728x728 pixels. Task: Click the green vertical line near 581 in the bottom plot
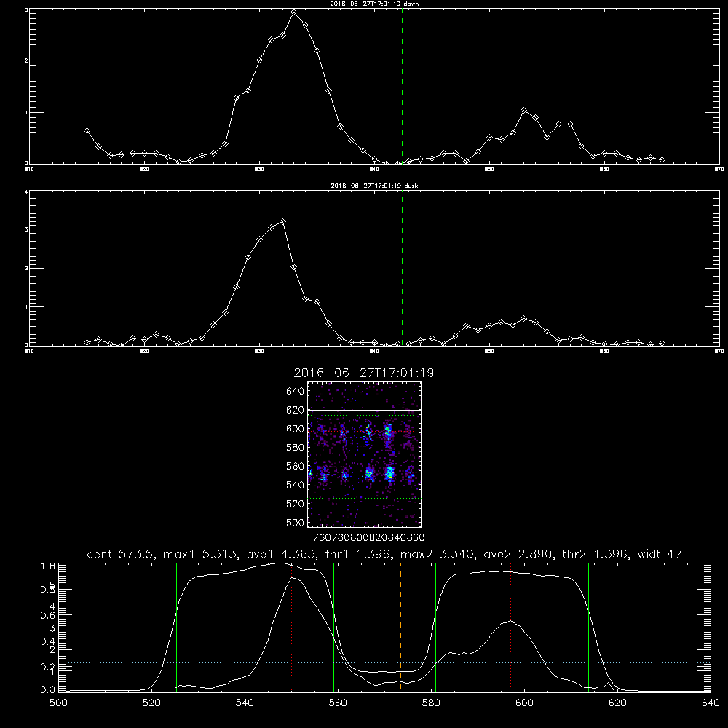(435, 628)
